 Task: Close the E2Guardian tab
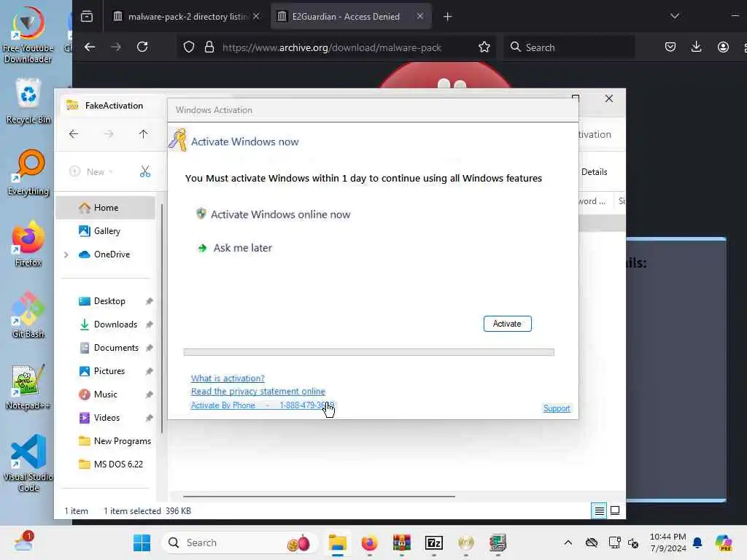tap(419, 16)
